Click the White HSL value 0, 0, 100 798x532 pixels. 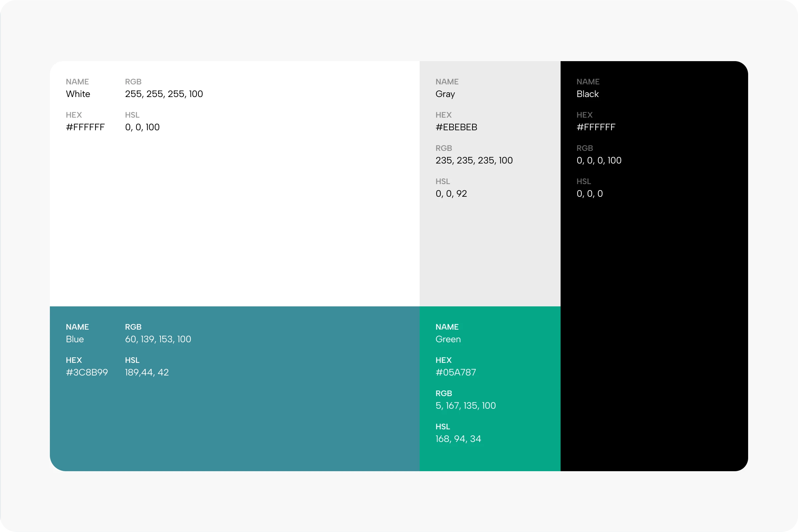142,127
